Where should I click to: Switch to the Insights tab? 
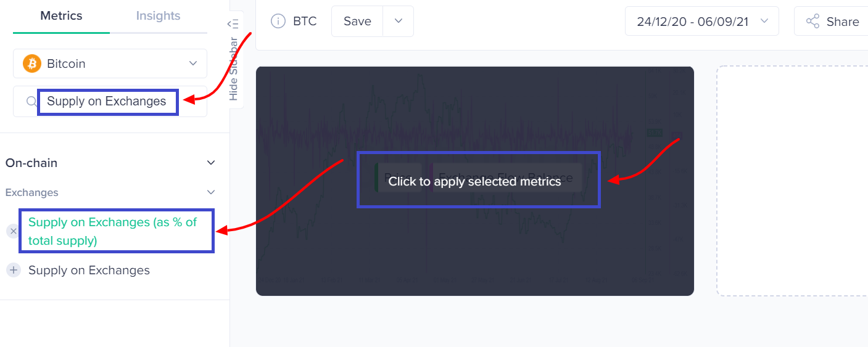coord(159,16)
